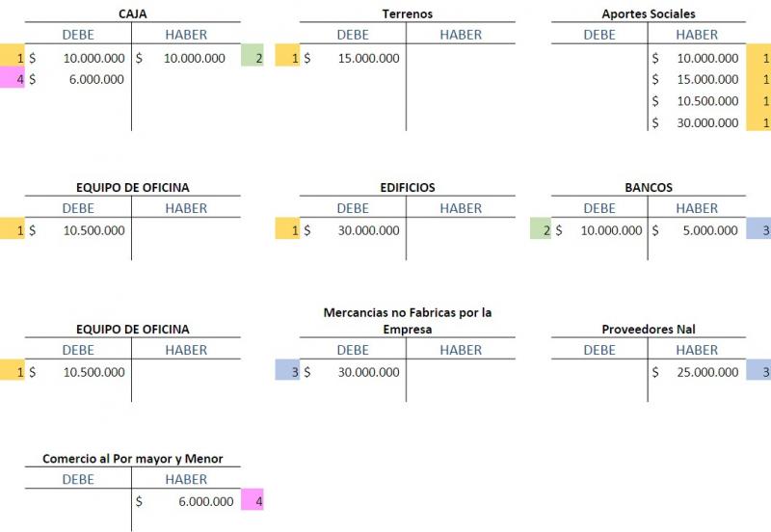The image size is (771, 532).
Task: Select the 25.000.000 value in Proveedores Nal
Action: click(x=705, y=372)
